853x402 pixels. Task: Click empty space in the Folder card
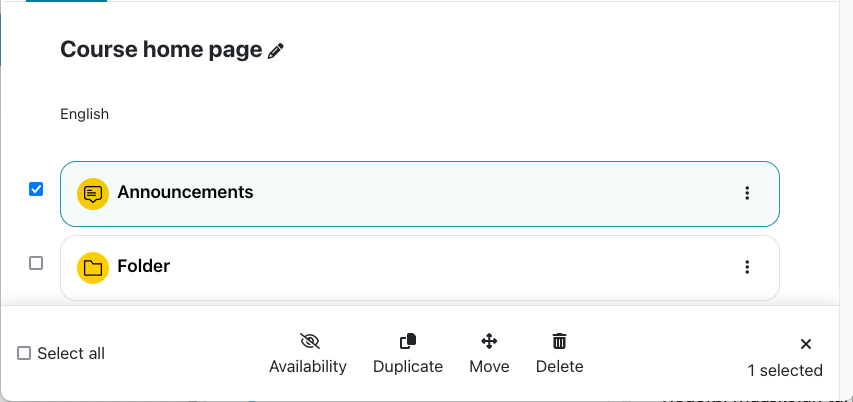[x=450, y=267]
